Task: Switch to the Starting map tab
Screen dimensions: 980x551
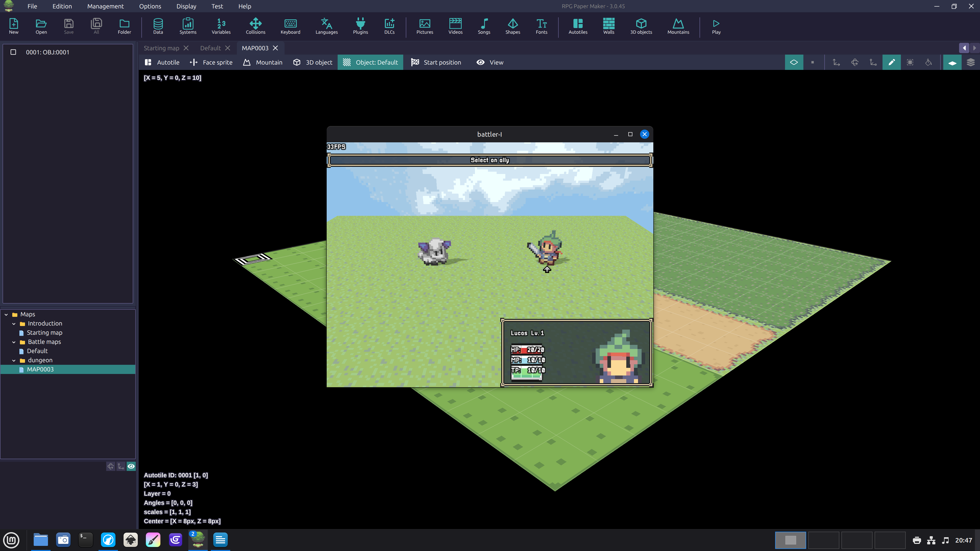Action: (x=161, y=48)
